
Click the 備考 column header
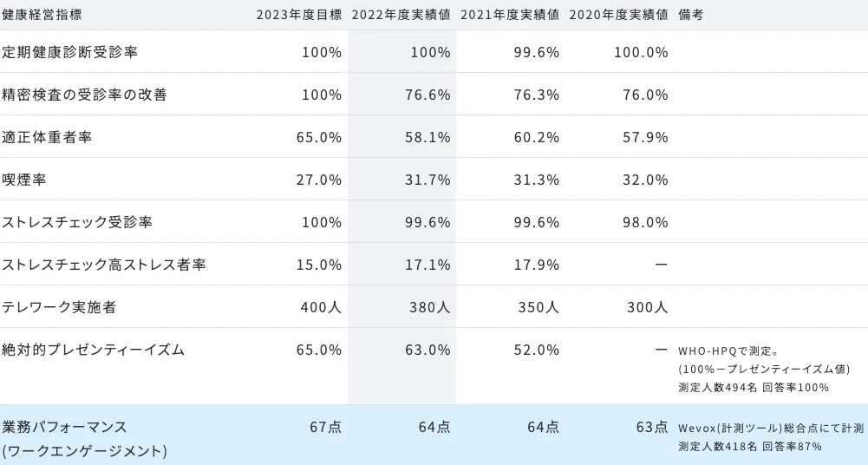(x=691, y=14)
